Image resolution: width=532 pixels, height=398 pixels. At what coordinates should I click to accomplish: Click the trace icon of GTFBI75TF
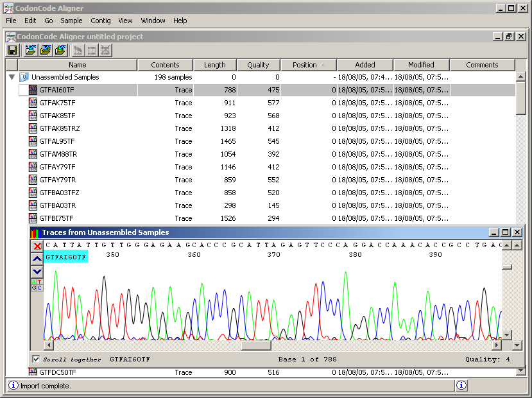click(33, 218)
